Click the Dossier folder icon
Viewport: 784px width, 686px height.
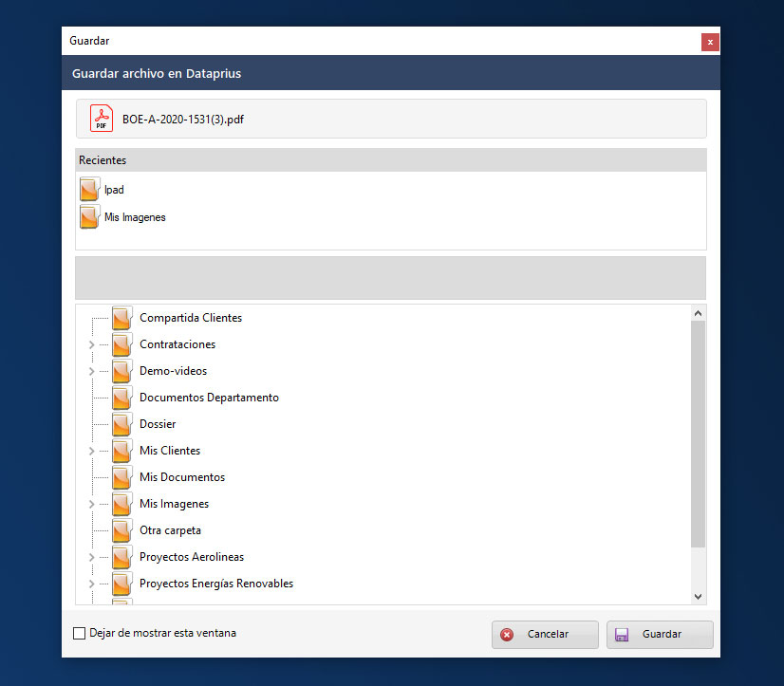tap(122, 423)
